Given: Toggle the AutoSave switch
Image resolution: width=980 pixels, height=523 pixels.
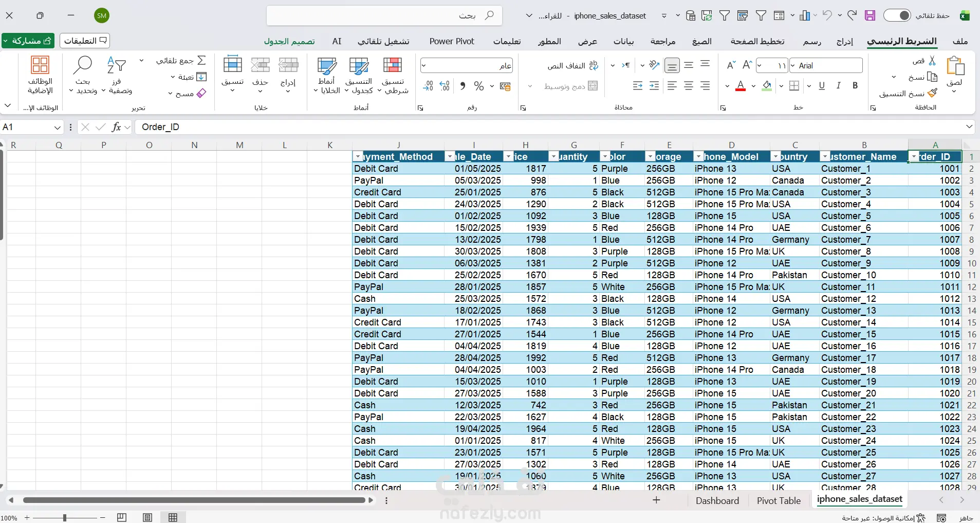Looking at the screenshot, I should click(897, 15).
